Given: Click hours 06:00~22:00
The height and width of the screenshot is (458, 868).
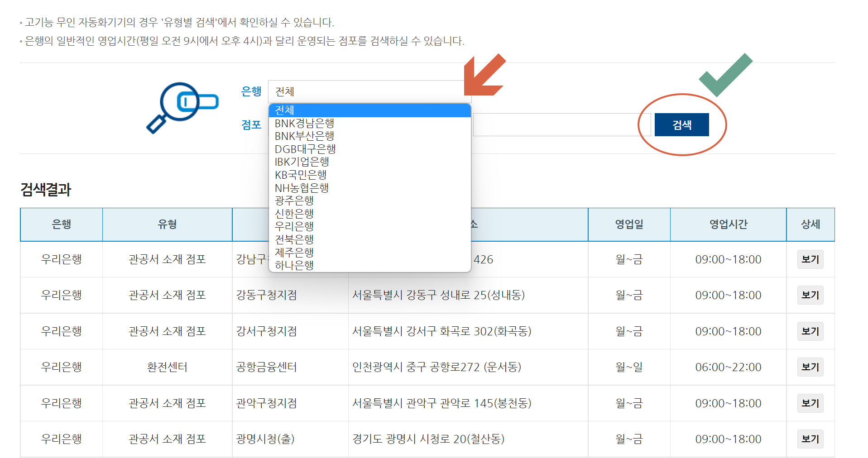Looking at the screenshot, I should tap(728, 367).
